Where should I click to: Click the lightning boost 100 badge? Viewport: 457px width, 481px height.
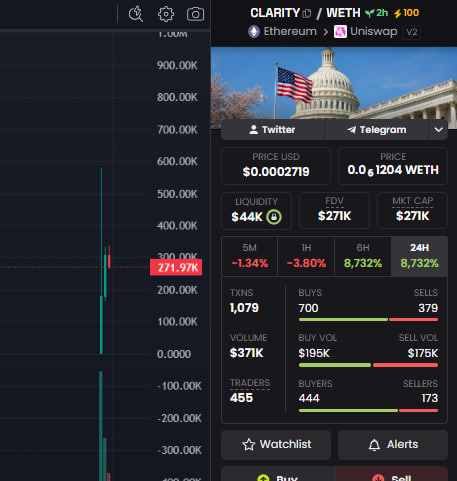(406, 13)
